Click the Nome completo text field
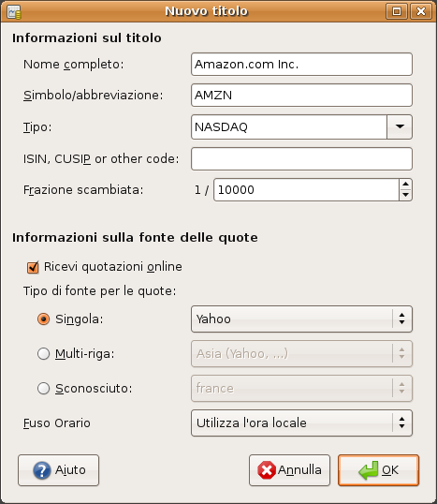This screenshot has width=437, height=504. (x=301, y=65)
